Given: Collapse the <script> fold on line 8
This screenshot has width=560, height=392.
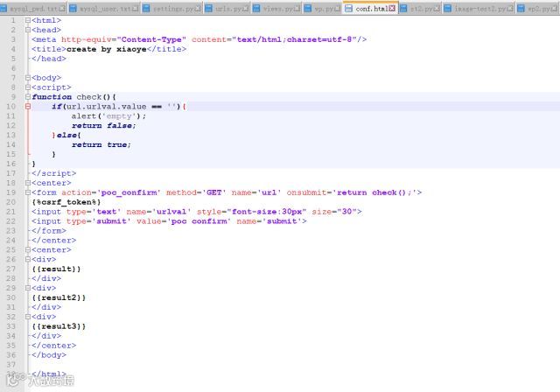Looking at the screenshot, I should tap(28, 87).
